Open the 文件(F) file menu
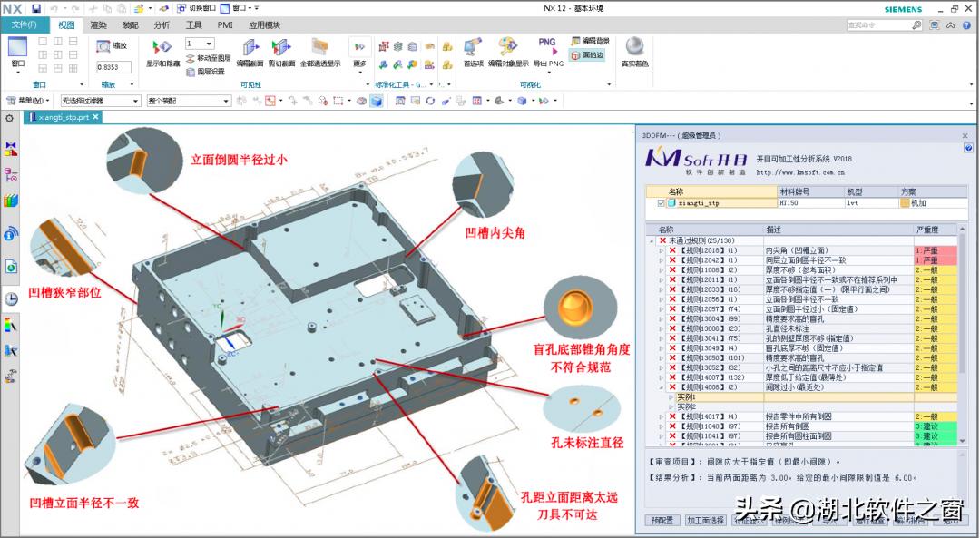 click(x=24, y=25)
